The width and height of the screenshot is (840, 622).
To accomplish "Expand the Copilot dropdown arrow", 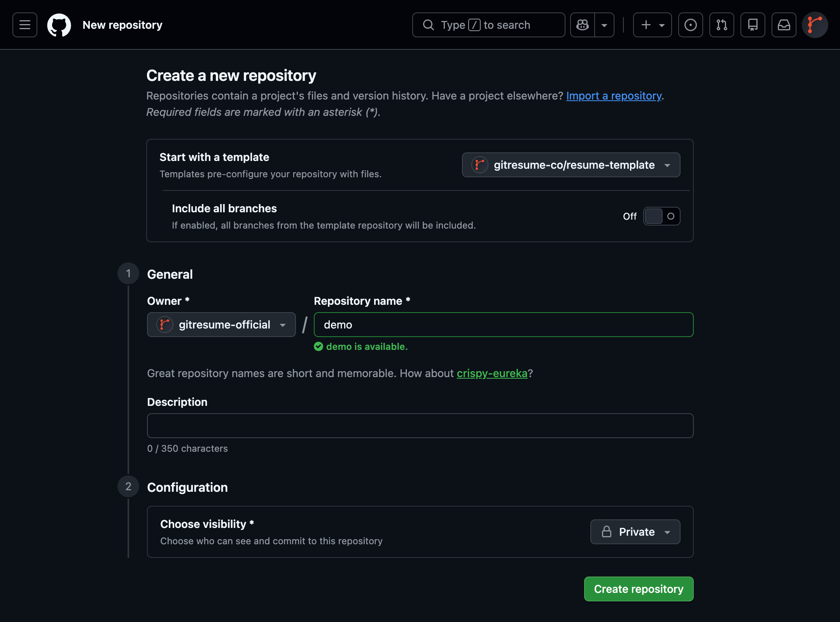I will click(x=604, y=25).
